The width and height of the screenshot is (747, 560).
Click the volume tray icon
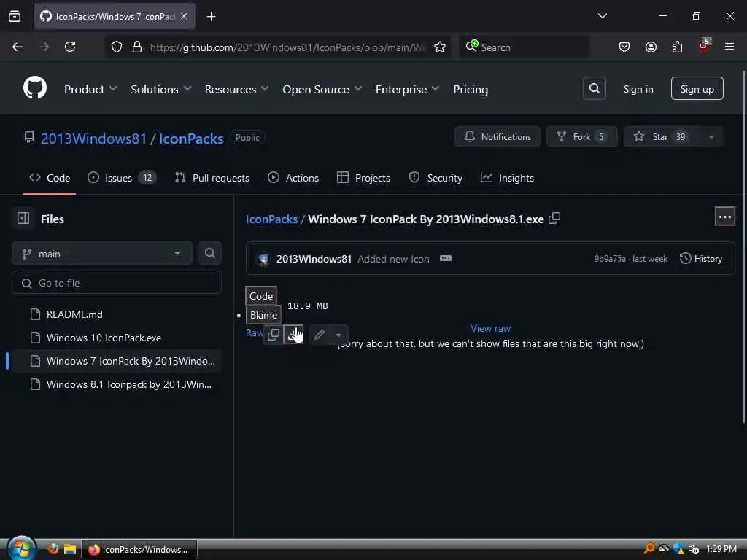[x=694, y=549]
